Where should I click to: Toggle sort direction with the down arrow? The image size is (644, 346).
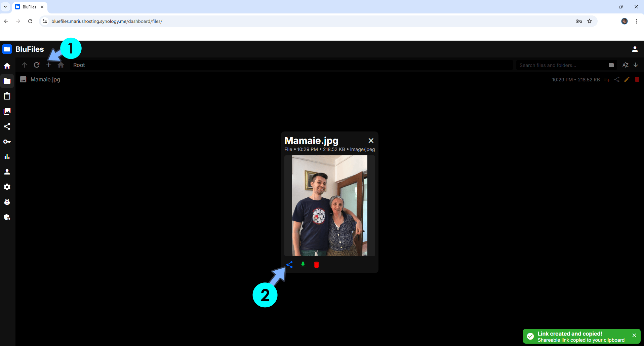click(x=636, y=65)
